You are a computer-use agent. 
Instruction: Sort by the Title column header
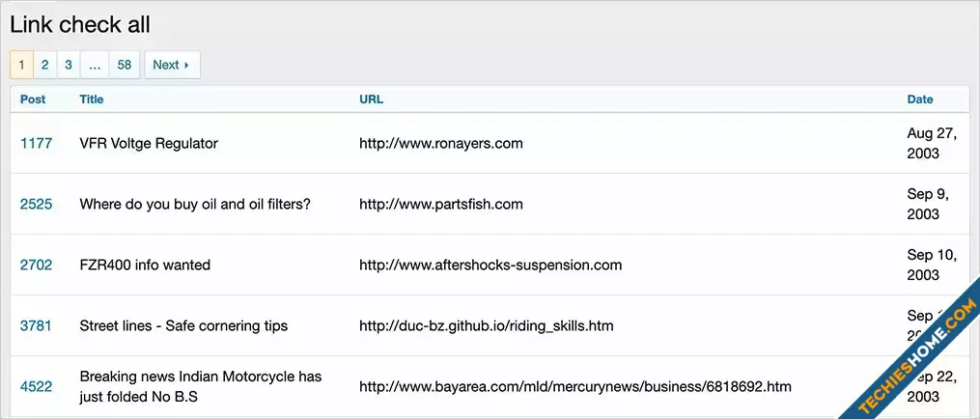point(92,98)
